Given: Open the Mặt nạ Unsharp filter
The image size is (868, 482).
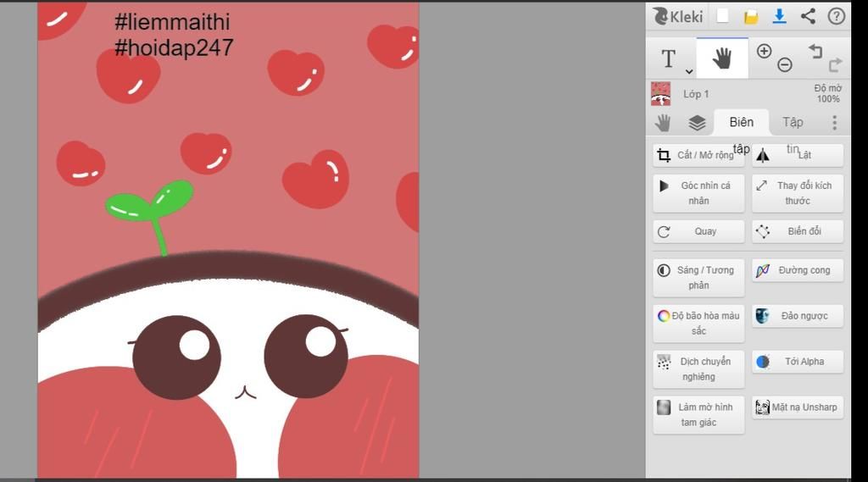Looking at the screenshot, I should [x=797, y=407].
